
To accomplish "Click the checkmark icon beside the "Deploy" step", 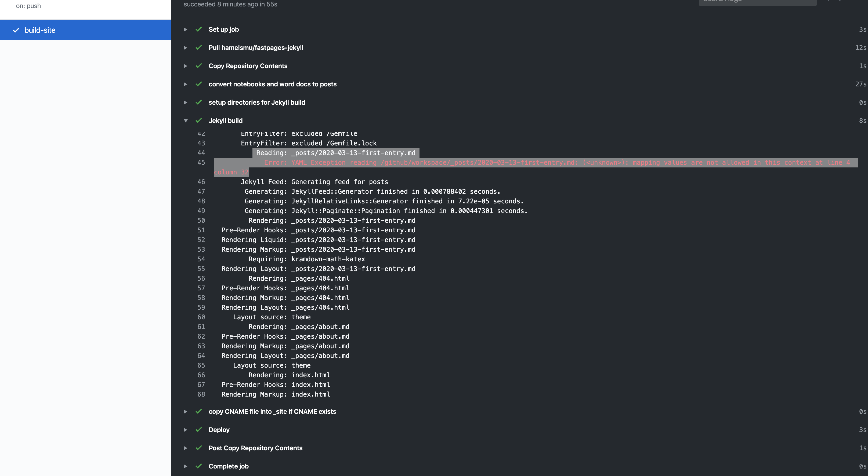I will tap(199, 430).
